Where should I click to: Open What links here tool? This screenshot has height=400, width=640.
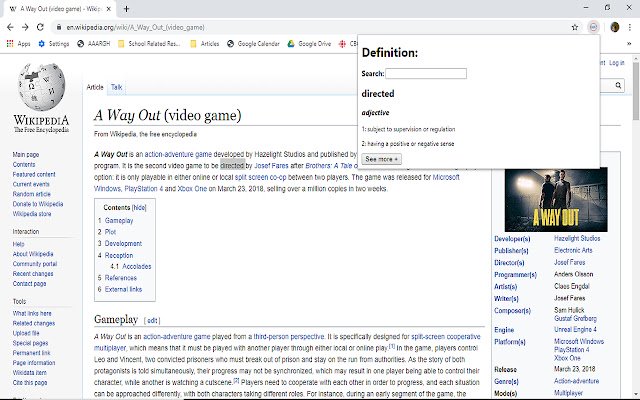(32, 313)
